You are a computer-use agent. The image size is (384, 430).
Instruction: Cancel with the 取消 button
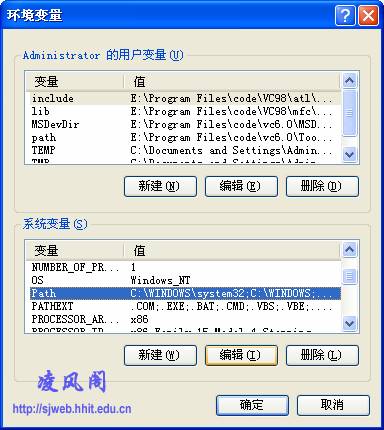click(x=333, y=405)
